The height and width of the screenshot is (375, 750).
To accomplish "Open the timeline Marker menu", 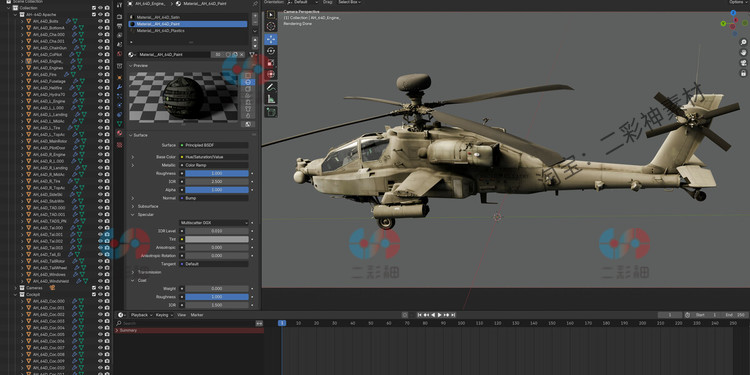I will pos(197,315).
